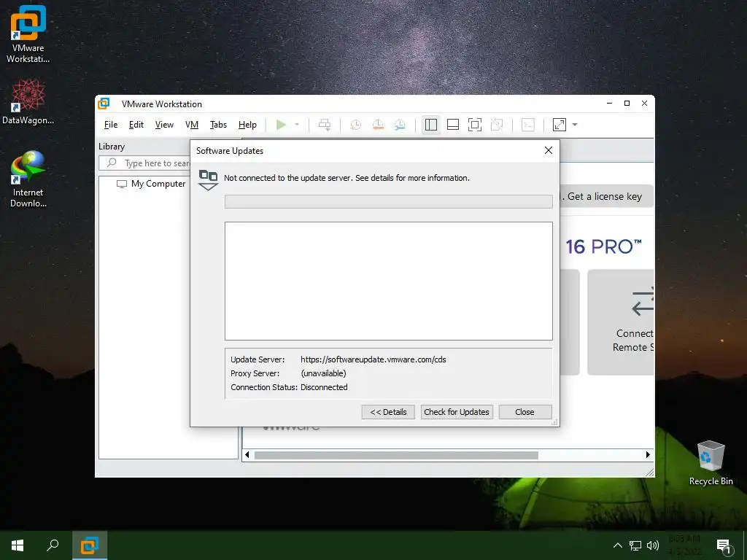Click the DataWagon desktop shortcut icon
The width and height of the screenshot is (747, 560).
tap(28, 102)
